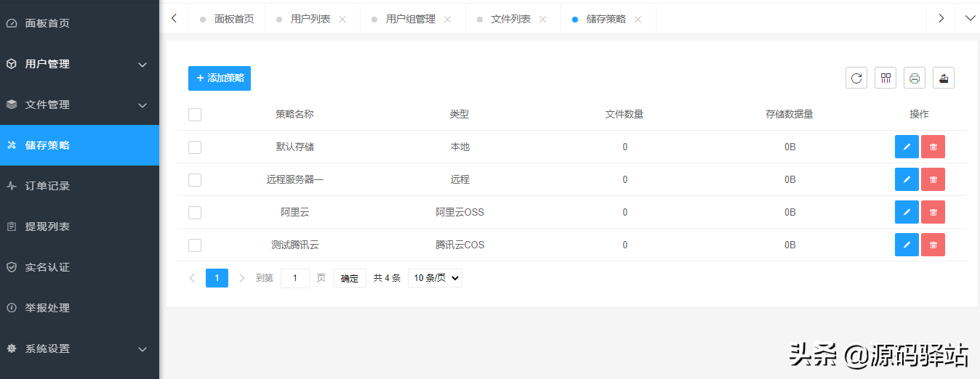The image size is (980, 379).
Task: Edit the 测试腾讯云 policy
Action: (x=907, y=245)
